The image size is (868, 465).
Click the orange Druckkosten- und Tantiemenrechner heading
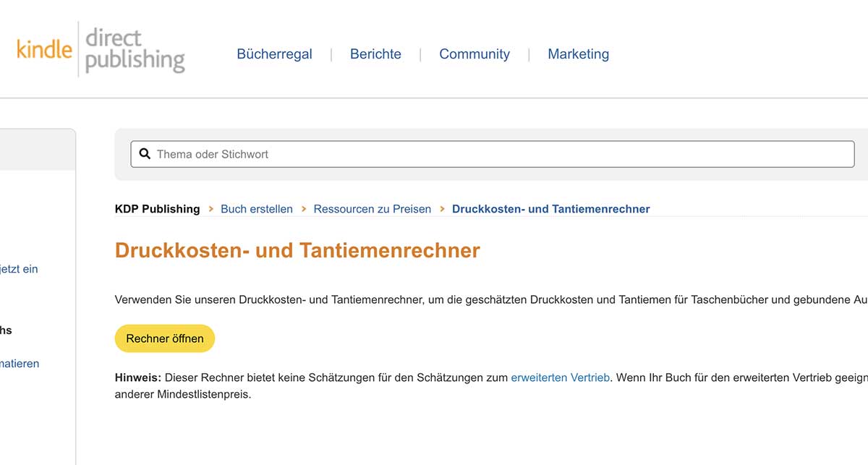(x=297, y=250)
